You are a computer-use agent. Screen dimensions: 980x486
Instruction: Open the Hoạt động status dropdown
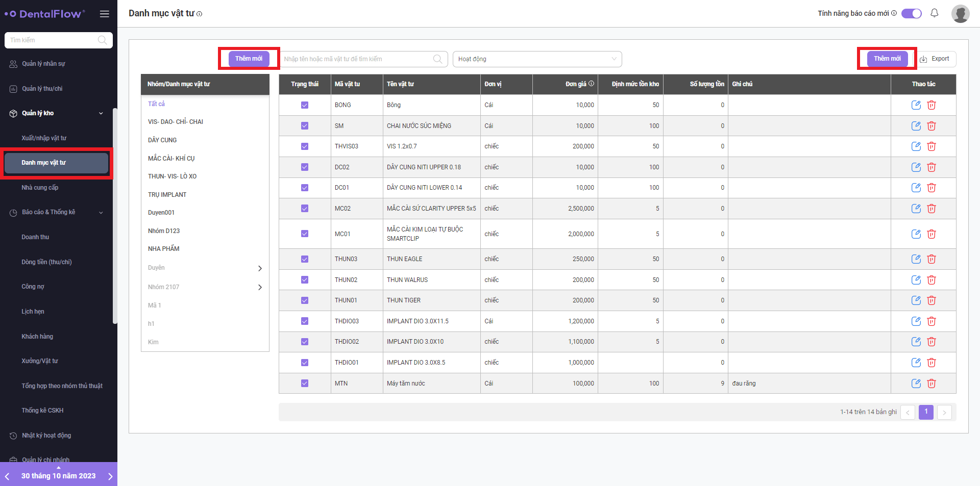[537, 59]
